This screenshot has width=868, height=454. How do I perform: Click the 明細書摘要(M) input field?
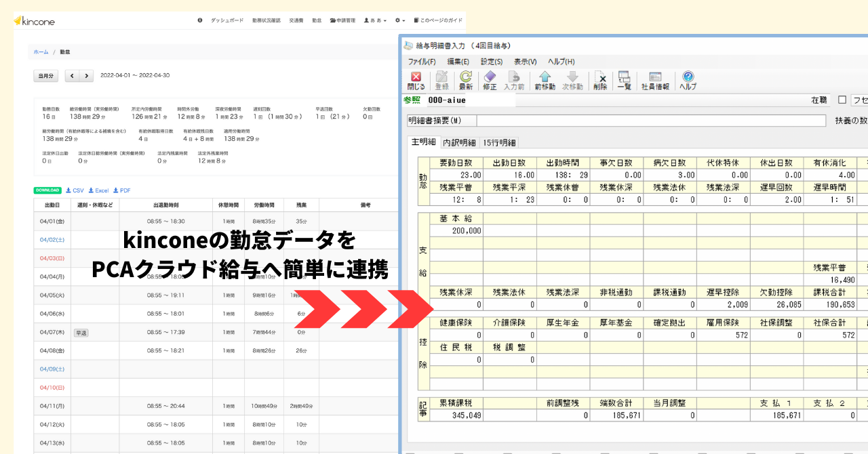click(651, 121)
